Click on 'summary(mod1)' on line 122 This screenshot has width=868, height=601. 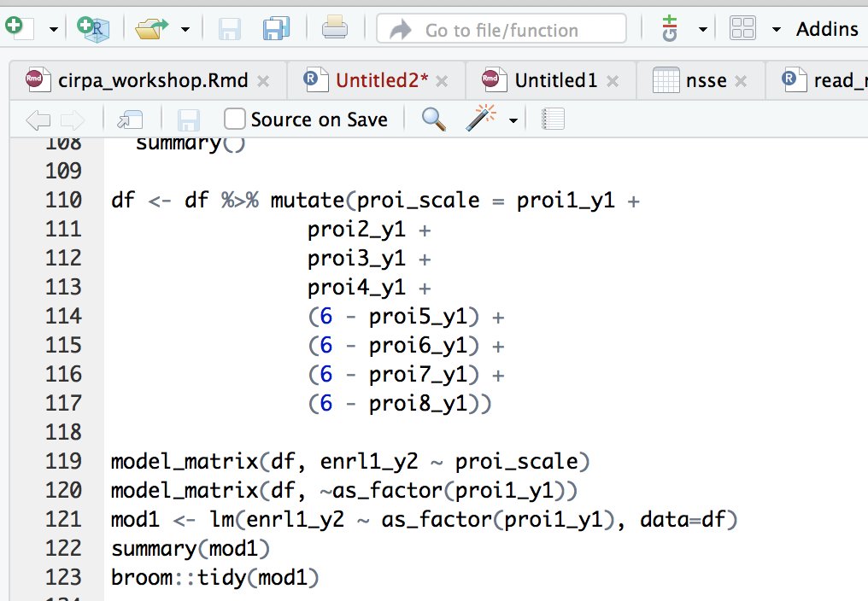click(191, 548)
